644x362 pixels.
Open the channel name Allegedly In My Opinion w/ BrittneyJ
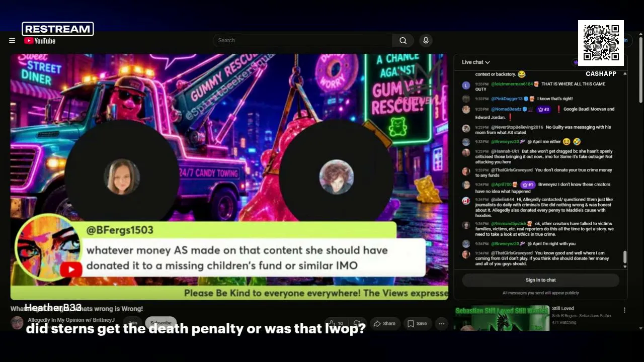coord(71,320)
